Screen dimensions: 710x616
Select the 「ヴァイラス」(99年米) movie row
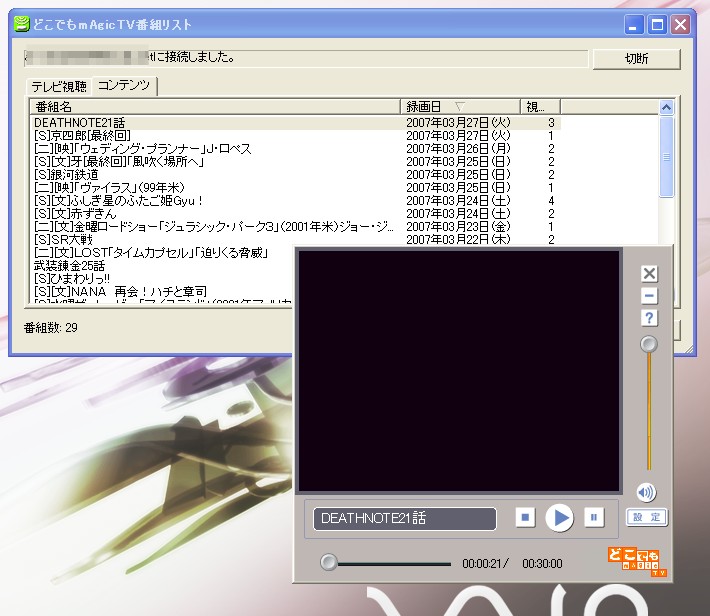coord(297,188)
